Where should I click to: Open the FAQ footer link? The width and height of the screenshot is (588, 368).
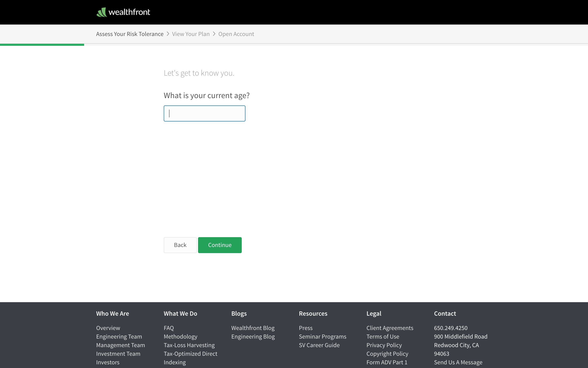pyautogui.click(x=169, y=328)
